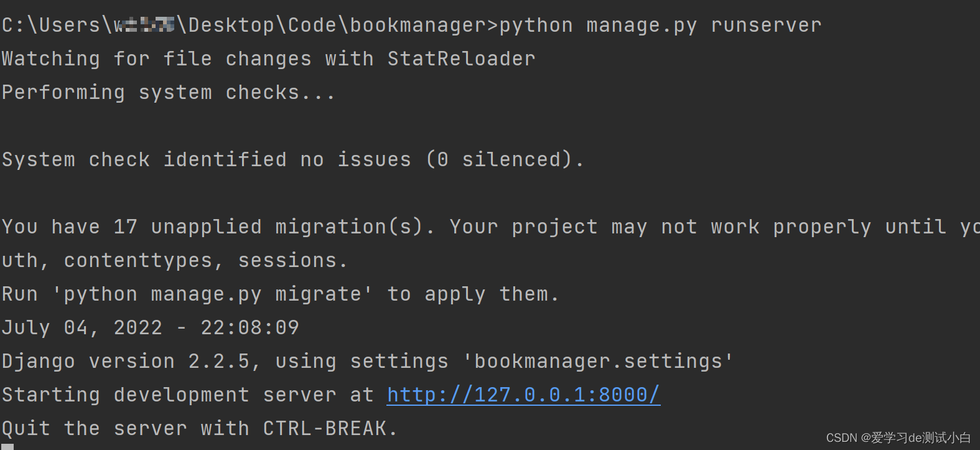Click the blurred username in the path
This screenshot has height=450, width=980.
click(x=144, y=26)
